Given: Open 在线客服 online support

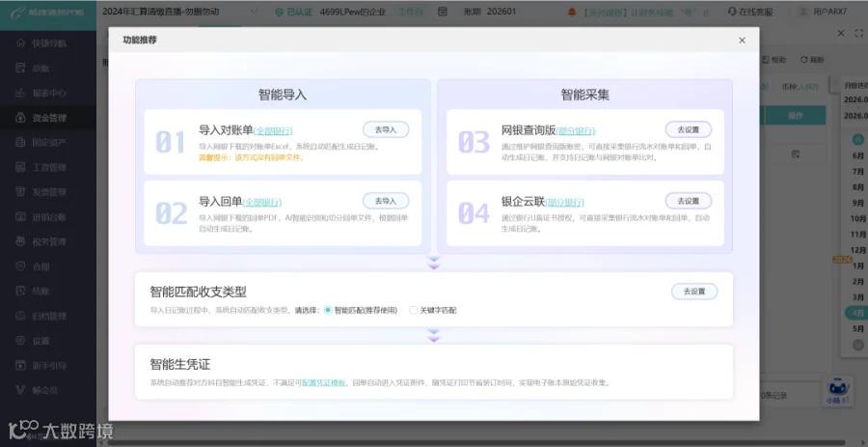Looking at the screenshot, I should pos(752,11).
